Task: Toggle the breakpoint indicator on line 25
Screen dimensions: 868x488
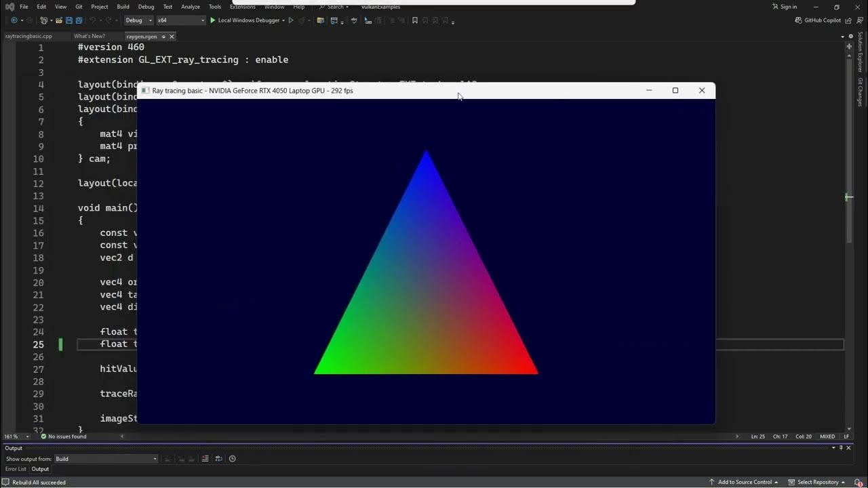Action: [x=60, y=344]
